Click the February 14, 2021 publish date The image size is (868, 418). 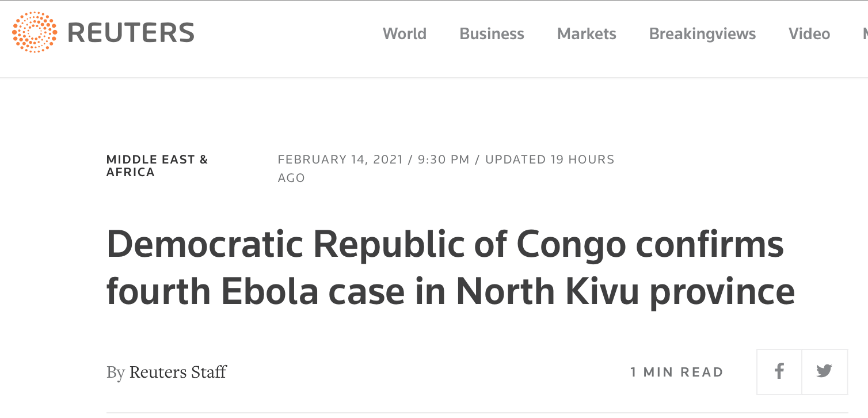coord(340,159)
